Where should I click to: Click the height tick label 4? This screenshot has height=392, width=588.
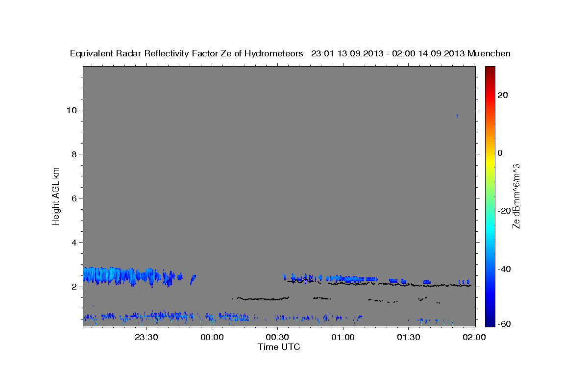click(x=74, y=242)
